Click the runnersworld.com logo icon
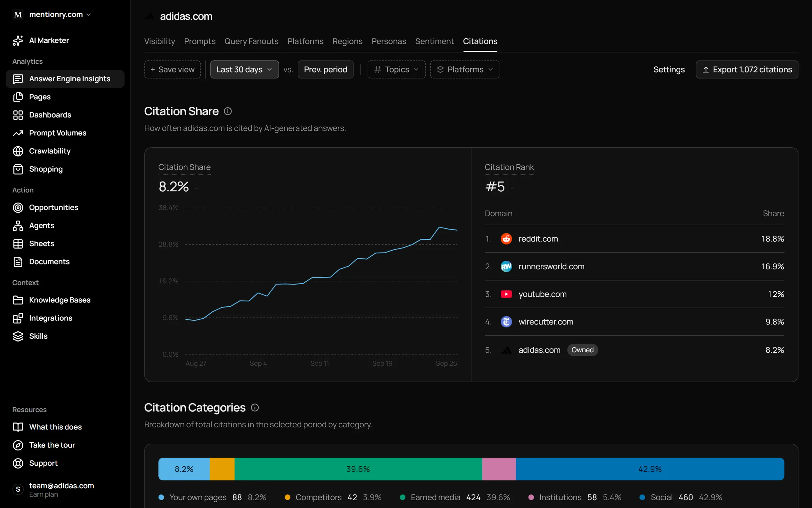The height and width of the screenshot is (508, 812). click(x=506, y=267)
